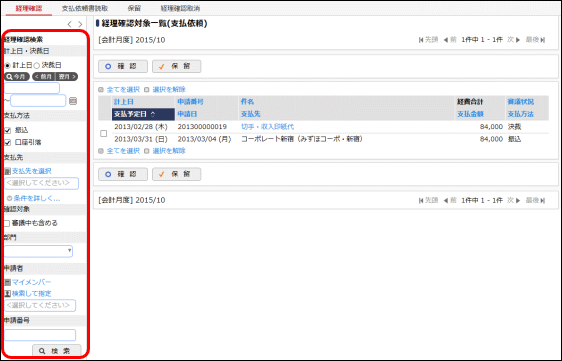562x361 pixels.
Task: Expand 条件を詳しく… detailed conditions
Action: click(37, 198)
